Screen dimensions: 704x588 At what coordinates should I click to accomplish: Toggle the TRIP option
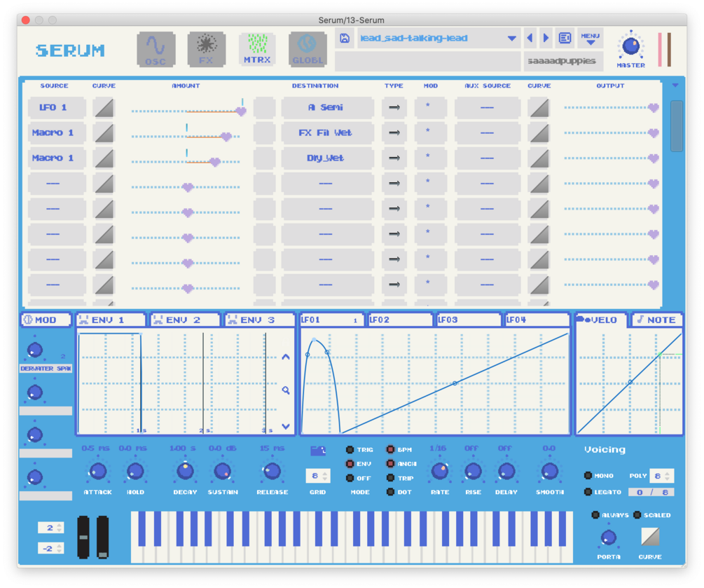390,479
